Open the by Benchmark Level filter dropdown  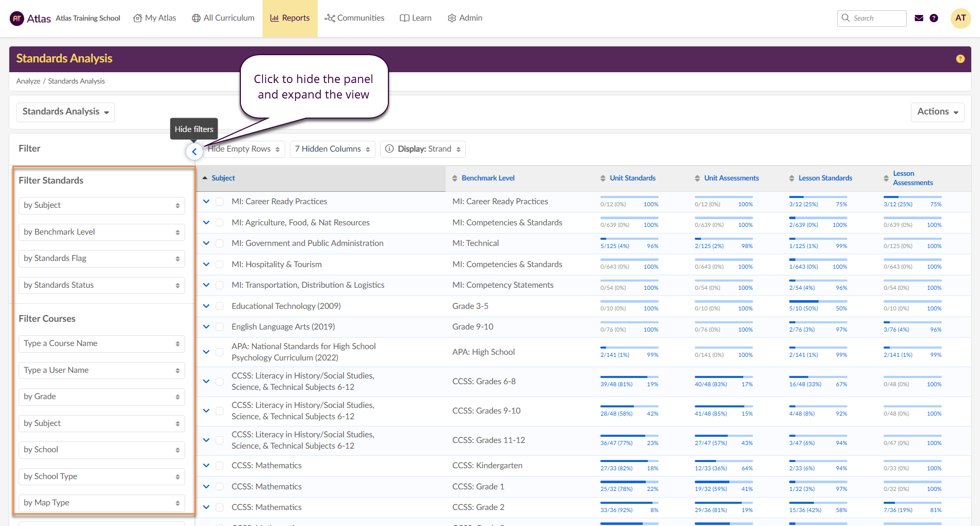102,232
